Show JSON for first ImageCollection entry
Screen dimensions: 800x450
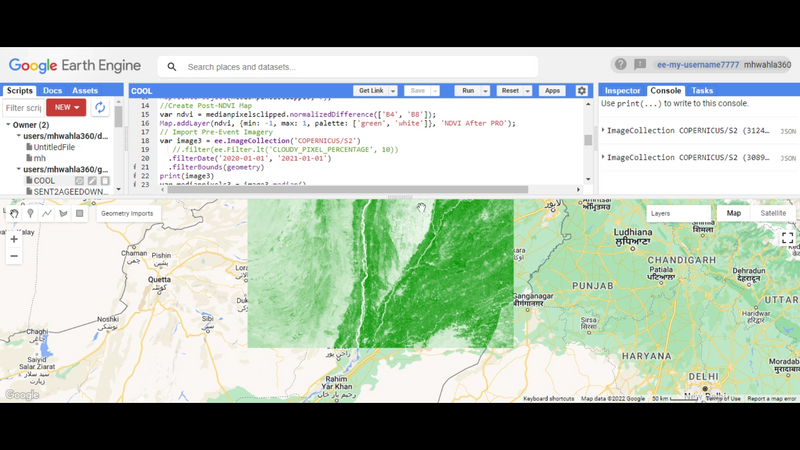click(x=788, y=131)
